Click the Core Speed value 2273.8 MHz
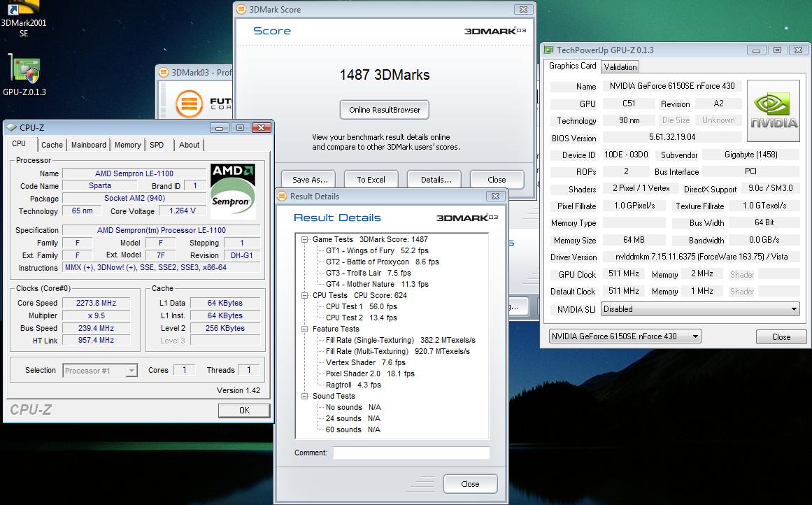Viewport: 812px width, 505px height. [x=96, y=303]
